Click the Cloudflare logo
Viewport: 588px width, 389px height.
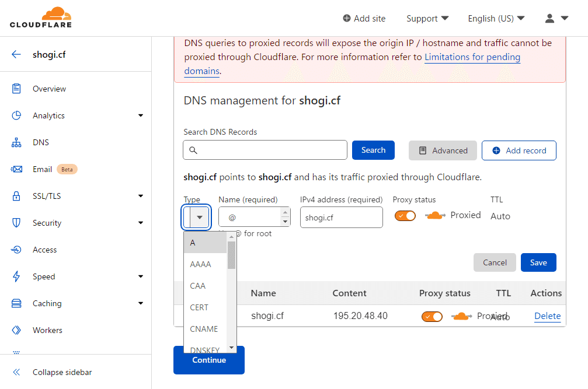point(40,17)
